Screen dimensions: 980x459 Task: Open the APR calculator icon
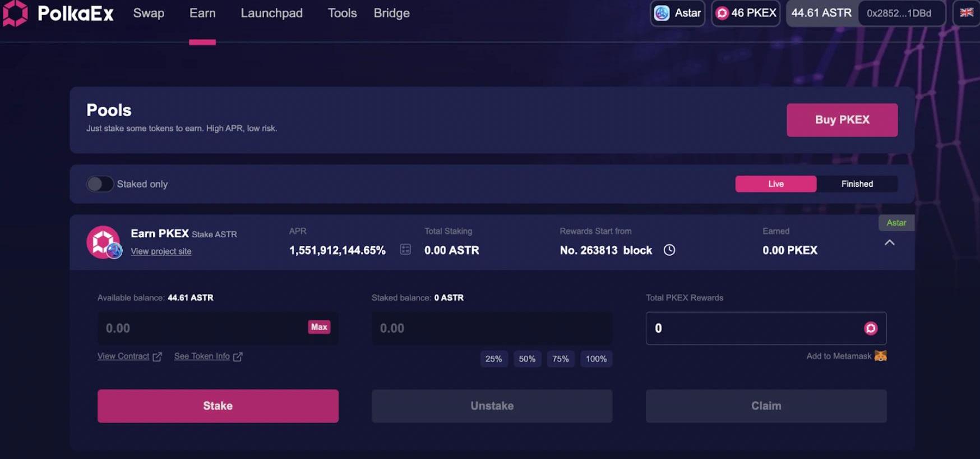coord(405,250)
